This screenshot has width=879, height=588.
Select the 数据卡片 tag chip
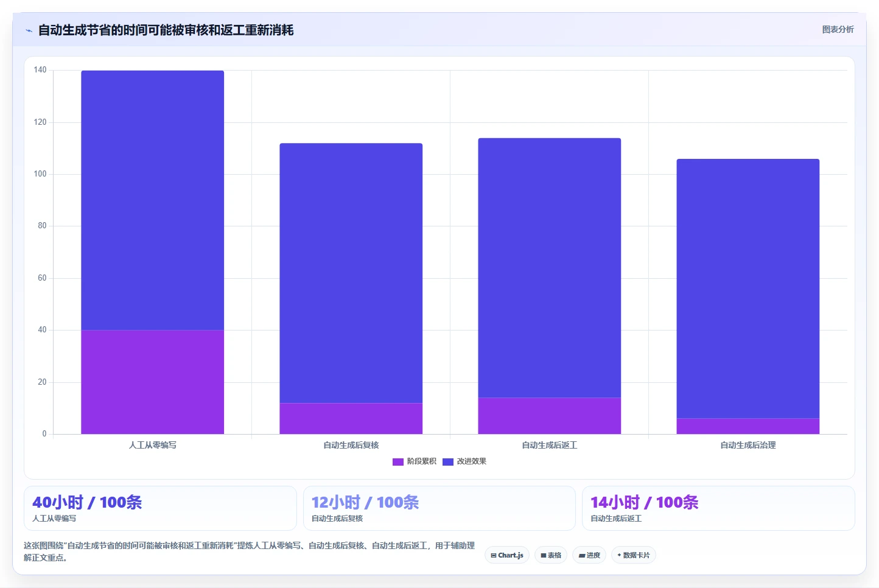633,555
